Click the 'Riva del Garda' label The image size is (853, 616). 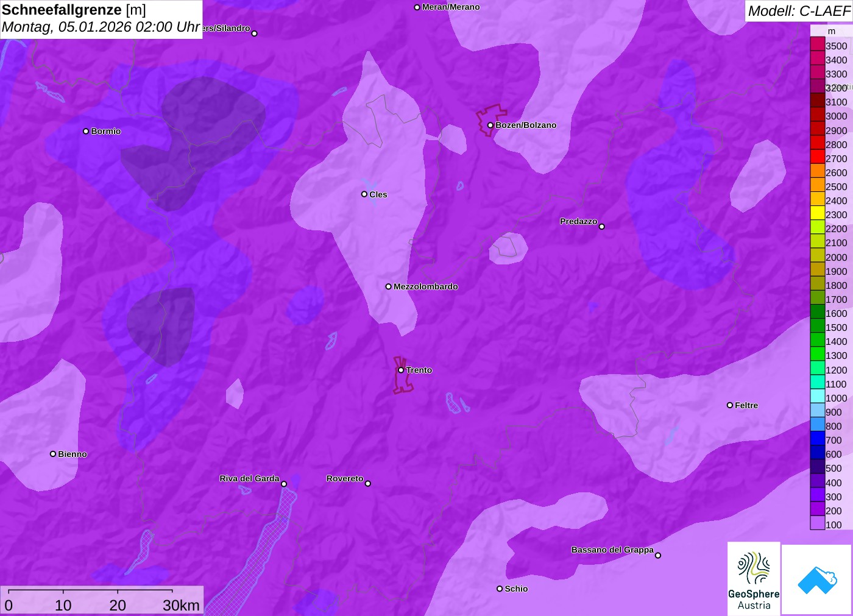(x=249, y=478)
